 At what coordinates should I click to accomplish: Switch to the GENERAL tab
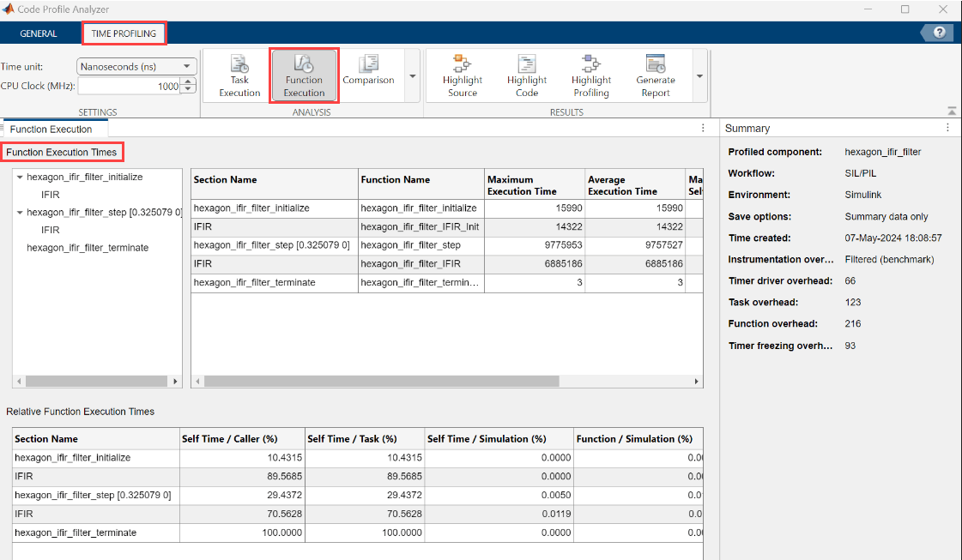click(x=39, y=33)
